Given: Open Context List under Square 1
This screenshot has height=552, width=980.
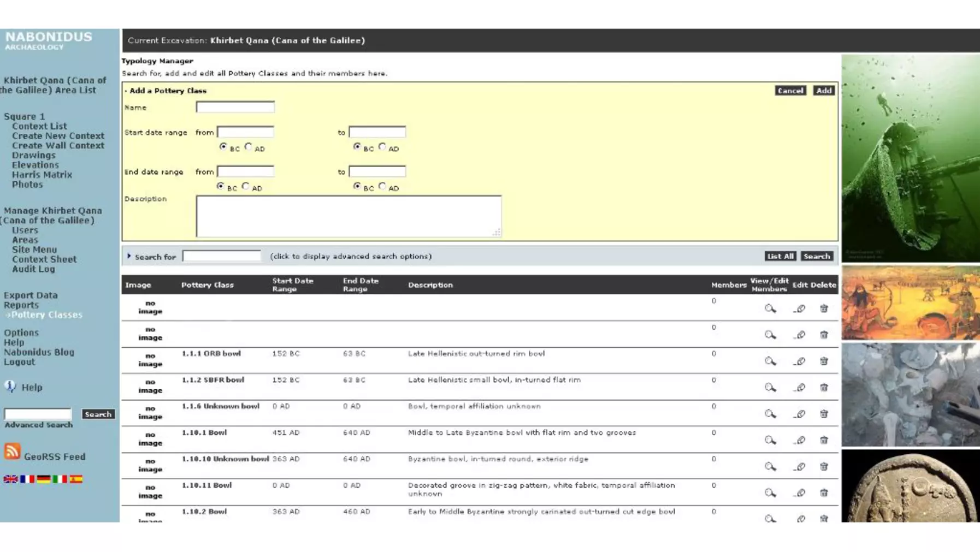Looking at the screenshot, I should (x=39, y=126).
